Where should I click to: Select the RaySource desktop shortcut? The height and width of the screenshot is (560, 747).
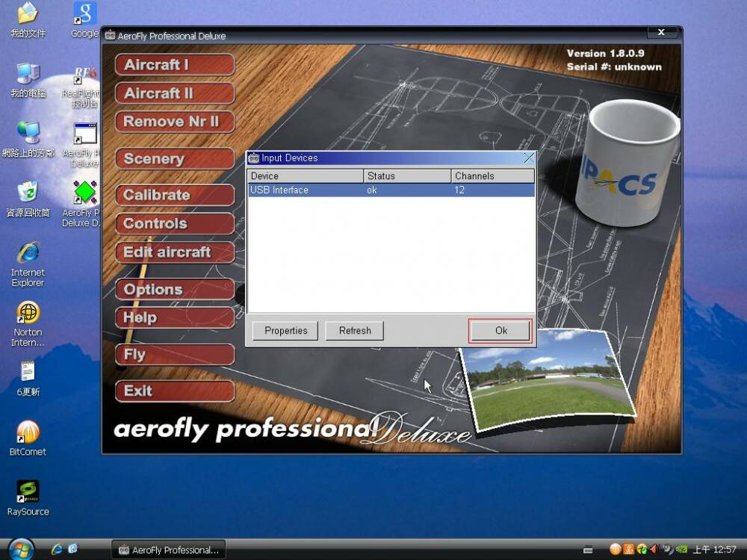point(28,491)
